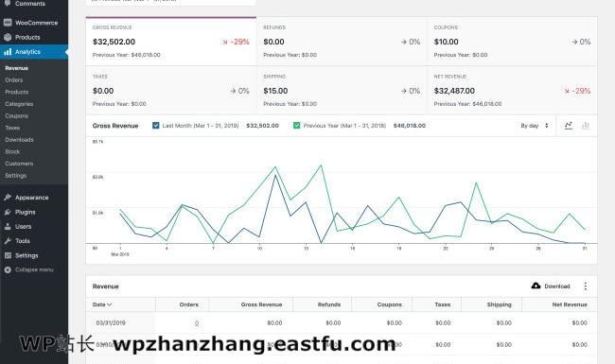
Task: Click the Appearance paintbrush icon
Action: coord(8,198)
